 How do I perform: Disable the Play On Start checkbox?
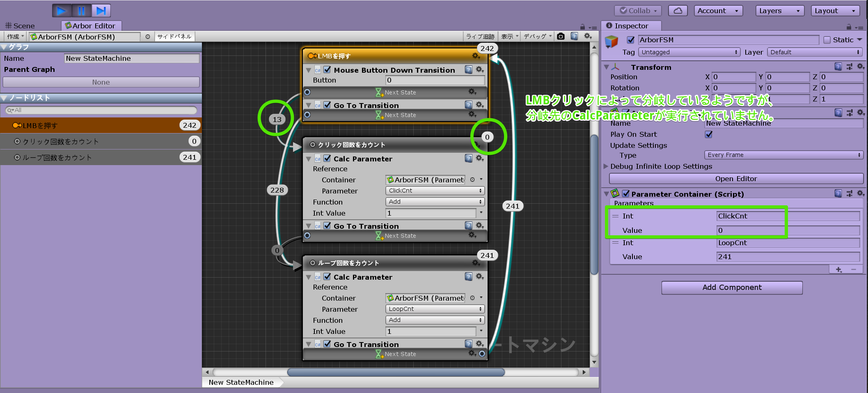708,134
